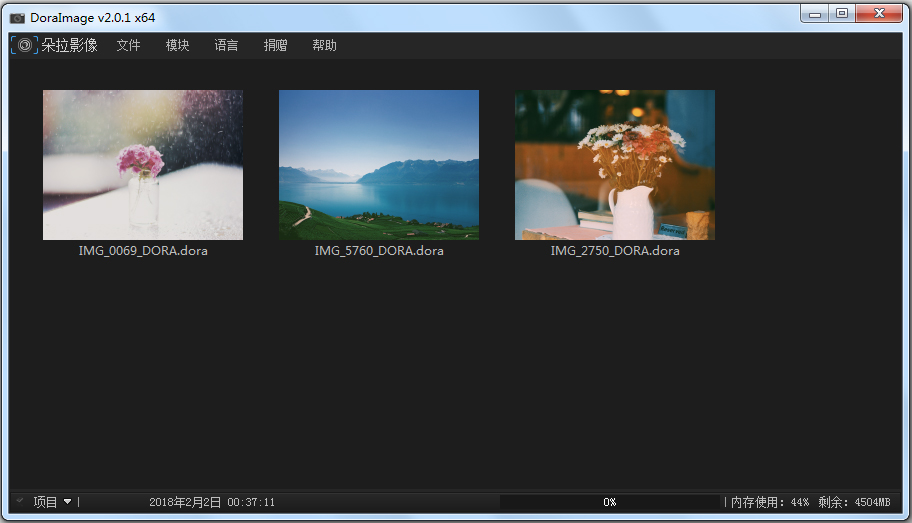Click the date and time display
This screenshot has width=912, height=523.
coord(212,502)
